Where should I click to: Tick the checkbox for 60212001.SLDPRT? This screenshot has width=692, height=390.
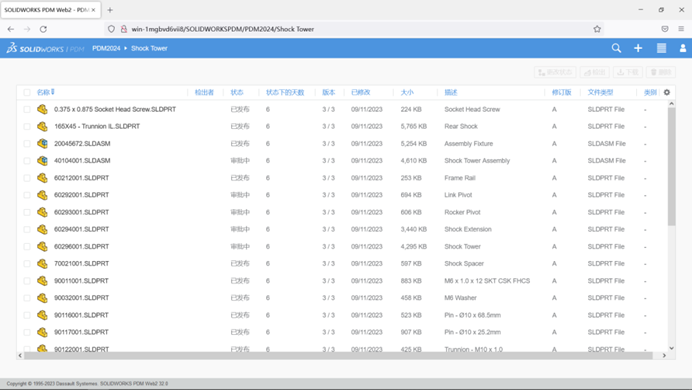[x=27, y=178]
